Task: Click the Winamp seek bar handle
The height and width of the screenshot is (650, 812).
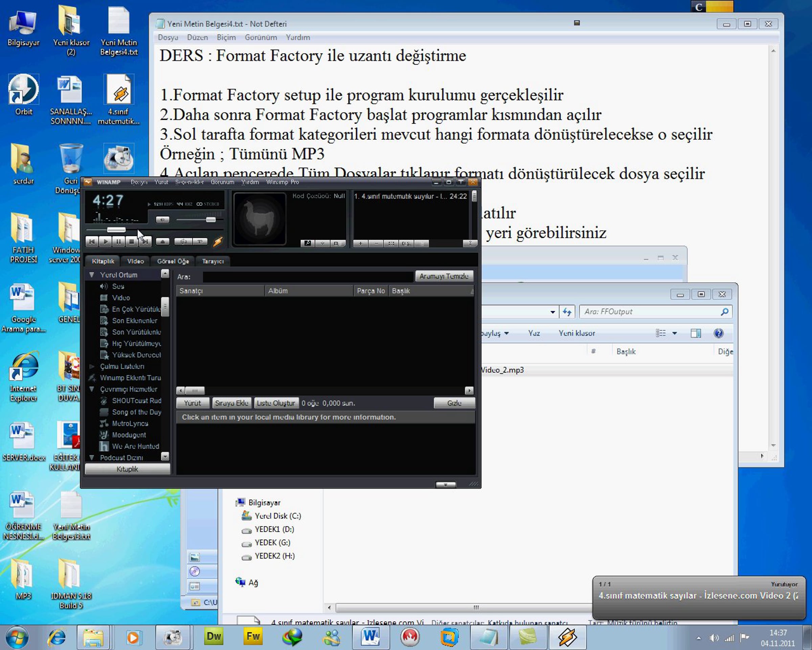Action: pyautogui.click(x=116, y=230)
